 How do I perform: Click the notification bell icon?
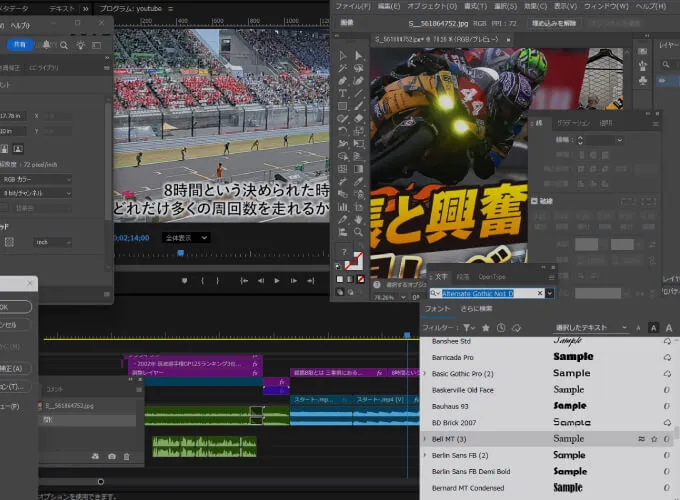[46, 45]
